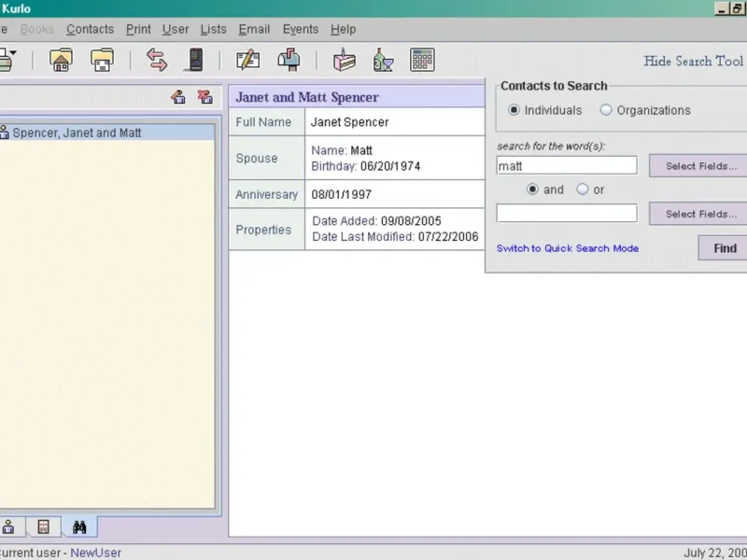Click the Full Name value "Janet Spencer"
Screen dimensions: 747x560
349,122
